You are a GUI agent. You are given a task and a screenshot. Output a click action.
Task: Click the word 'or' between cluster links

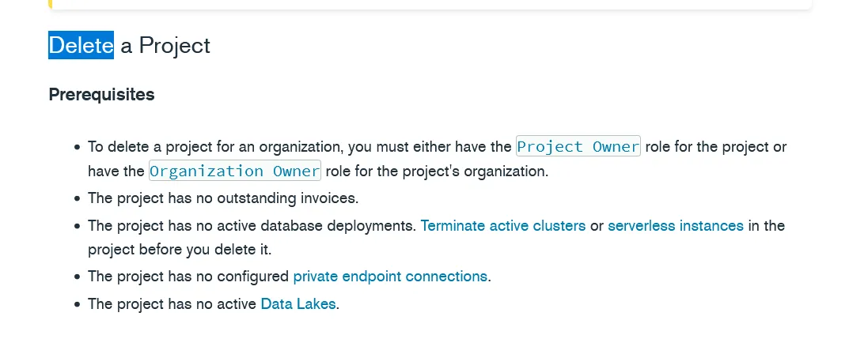(597, 225)
